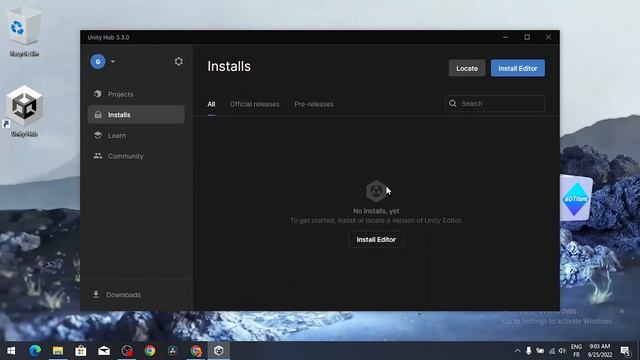Click the 3DTitans desktop icon

576,198
